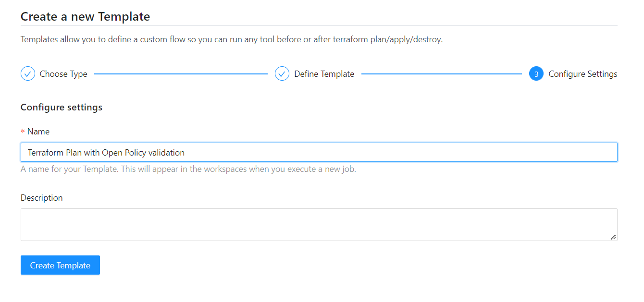Click the templates explanation paragraph
The image size is (644, 302).
pos(231,39)
